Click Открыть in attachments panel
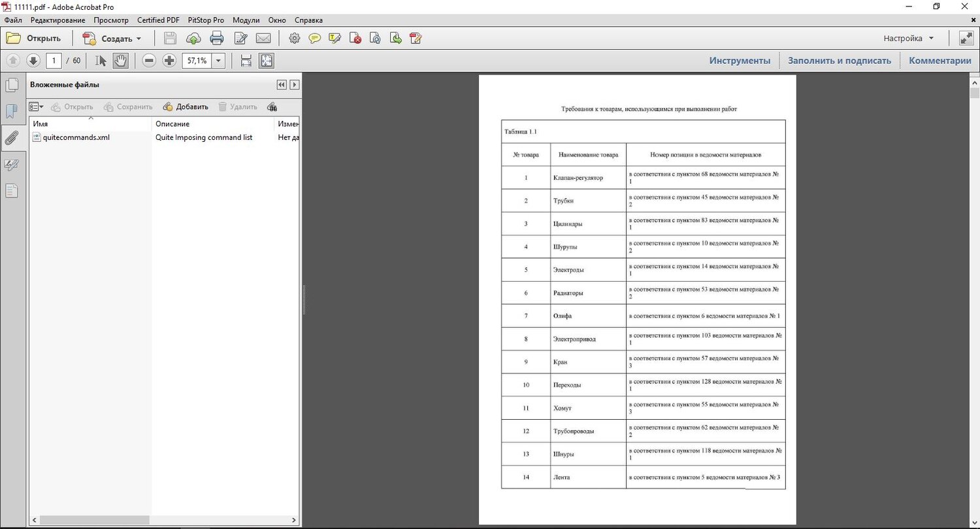980x529 pixels. (72, 107)
